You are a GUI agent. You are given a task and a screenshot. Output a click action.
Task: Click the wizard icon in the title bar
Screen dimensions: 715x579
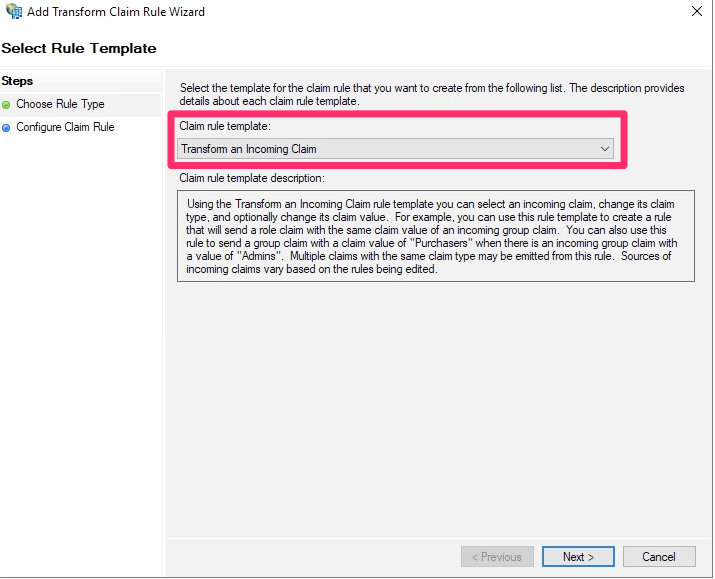coord(13,12)
